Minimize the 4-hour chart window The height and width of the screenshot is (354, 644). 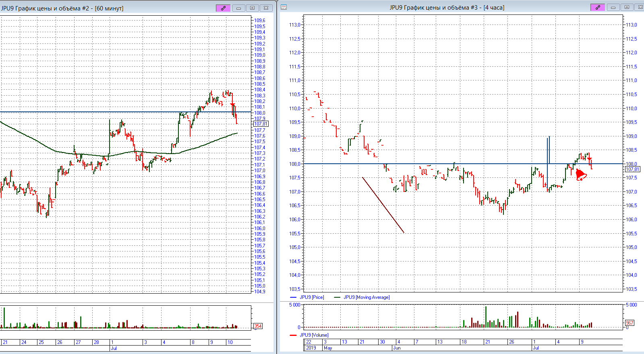pos(613,7)
